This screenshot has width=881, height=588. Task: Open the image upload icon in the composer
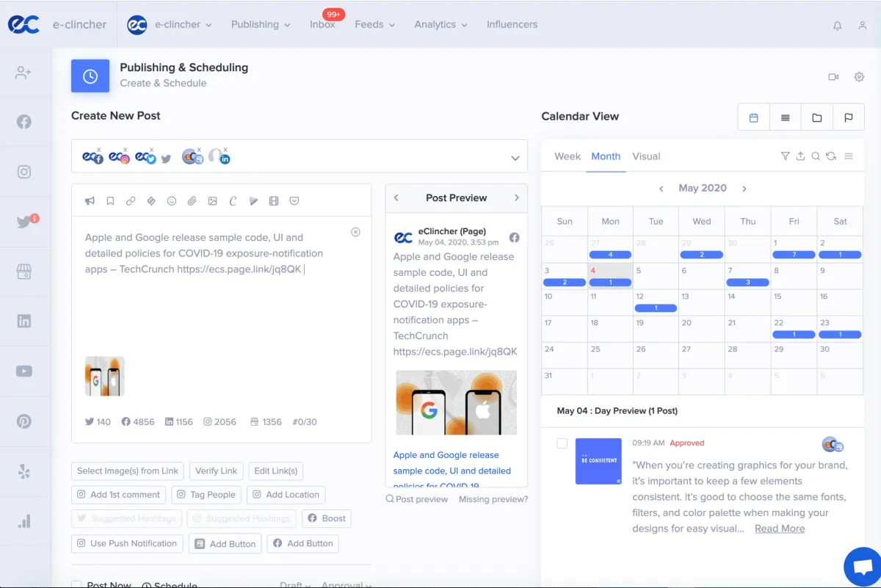[x=214, y=200]
